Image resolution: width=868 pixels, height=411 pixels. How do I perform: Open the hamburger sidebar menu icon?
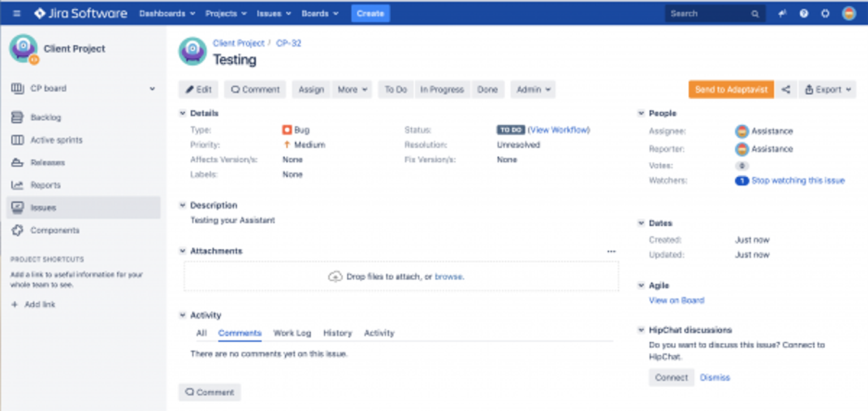17,13
